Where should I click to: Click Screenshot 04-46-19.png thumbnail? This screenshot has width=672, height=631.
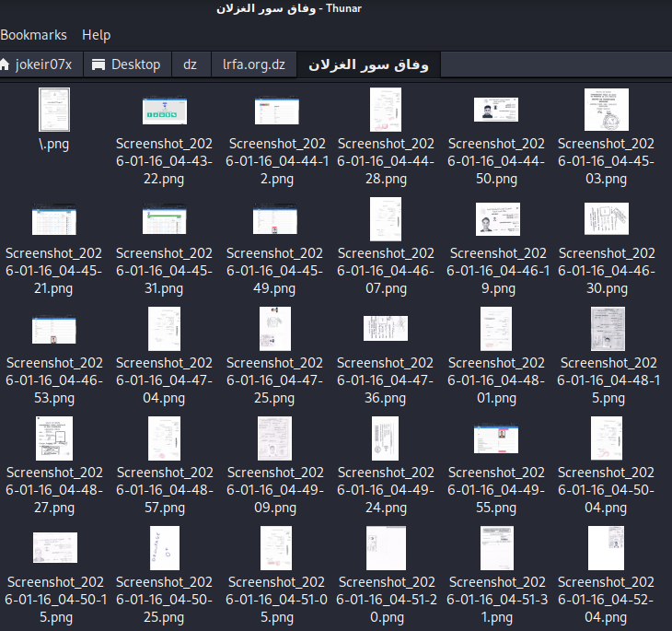[x=497, y=220]
